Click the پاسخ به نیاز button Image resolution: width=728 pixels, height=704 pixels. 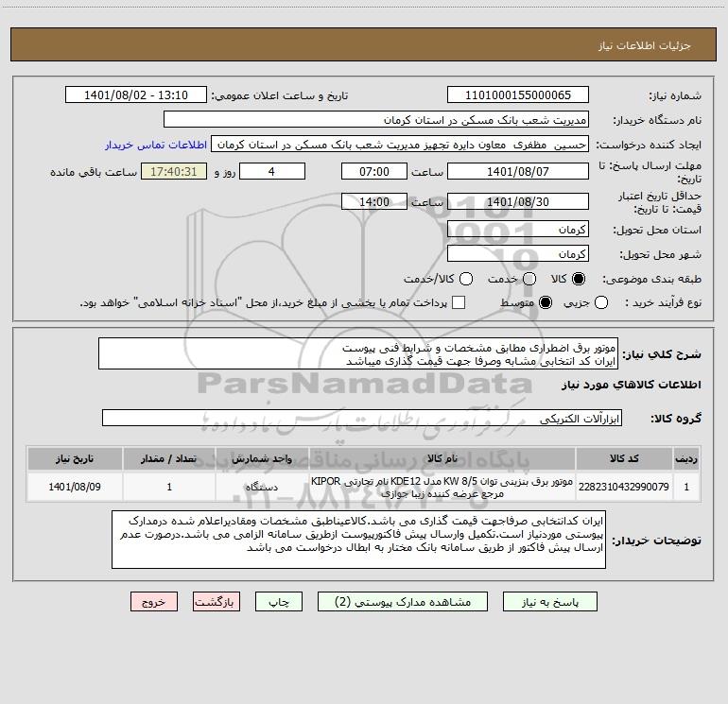pyautogui.click(x=550, y=602)
